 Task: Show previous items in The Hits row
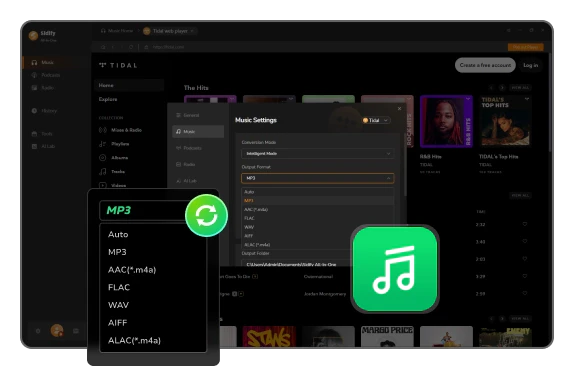(x=491, y=88)
